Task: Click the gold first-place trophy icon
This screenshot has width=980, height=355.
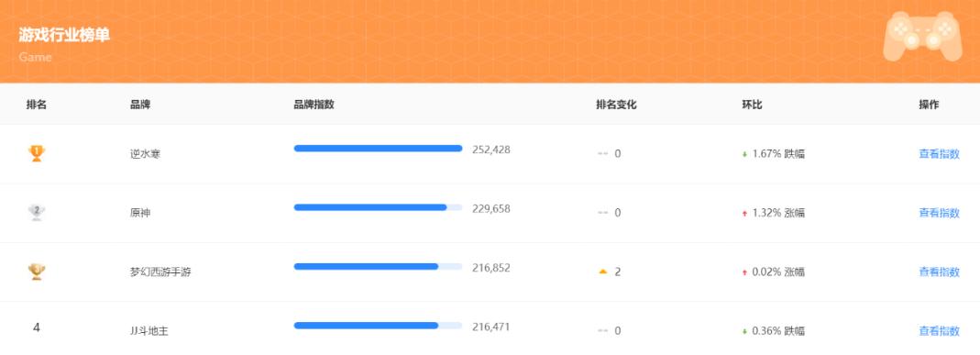Action: (x=37, y=153)
